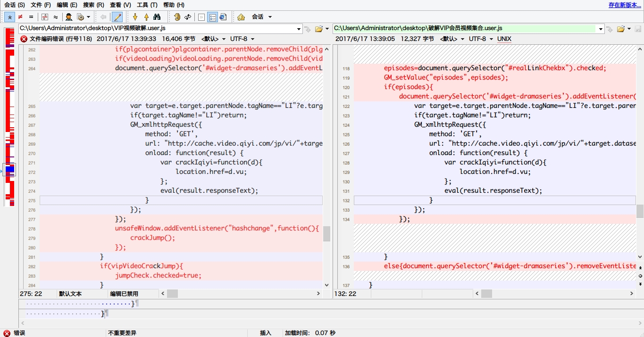644x337 pixels.
Task: Click the grayed Back arrow icon
Action: (103, 17)
